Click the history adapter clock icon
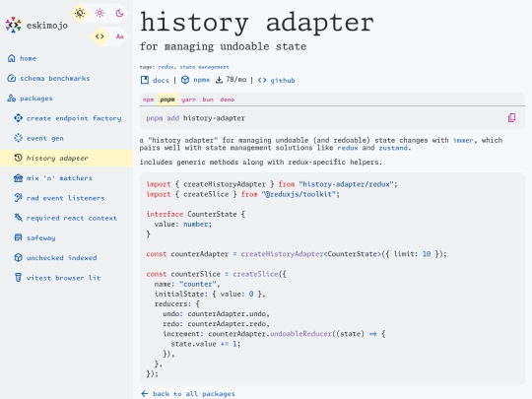The image size is (532, 399). click(x=18, y=158)
